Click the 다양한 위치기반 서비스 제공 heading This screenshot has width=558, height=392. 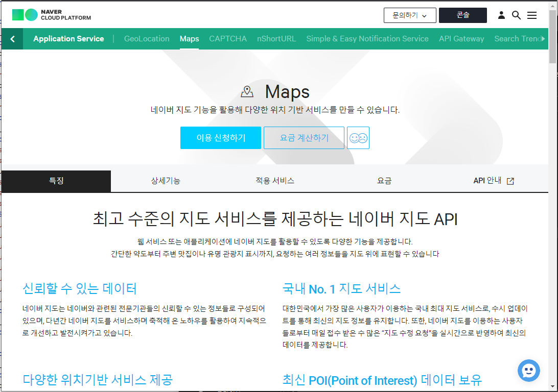point(98,380)
